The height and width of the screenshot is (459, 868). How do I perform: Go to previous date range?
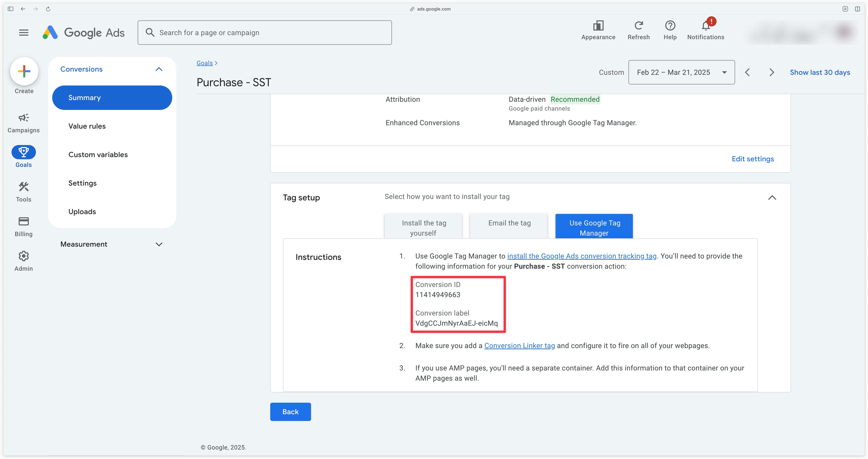(x=747, y=72)
